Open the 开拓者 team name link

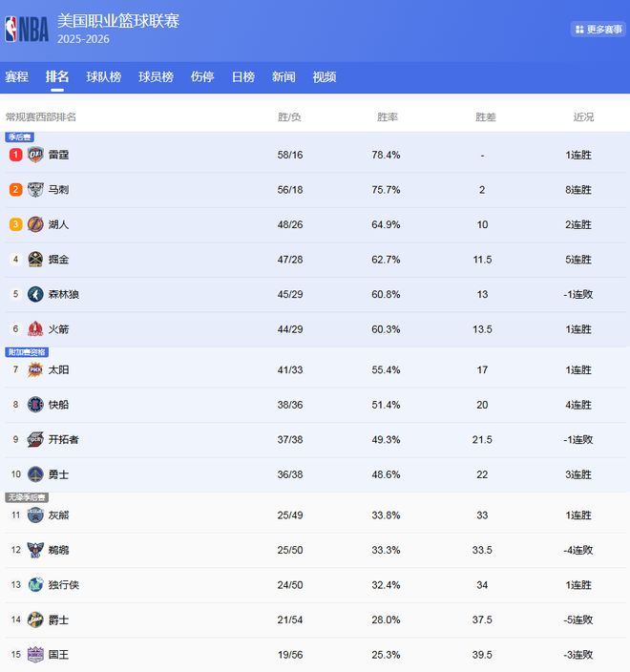(64, 440)
